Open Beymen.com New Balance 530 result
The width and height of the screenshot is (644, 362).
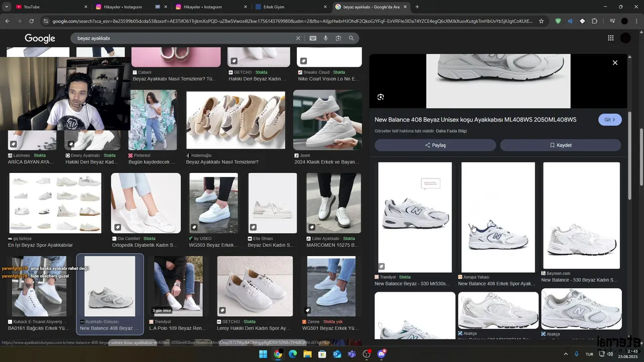coord(582,215)
